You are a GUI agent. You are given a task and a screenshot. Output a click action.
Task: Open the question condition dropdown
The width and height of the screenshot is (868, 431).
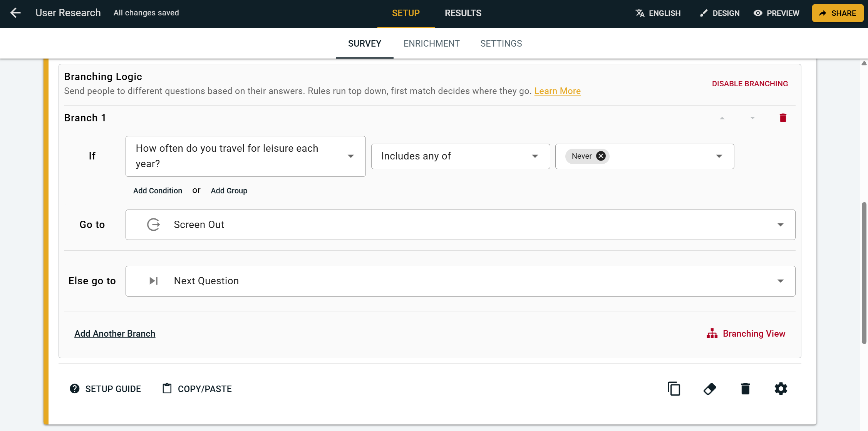[x=245, y=156]
